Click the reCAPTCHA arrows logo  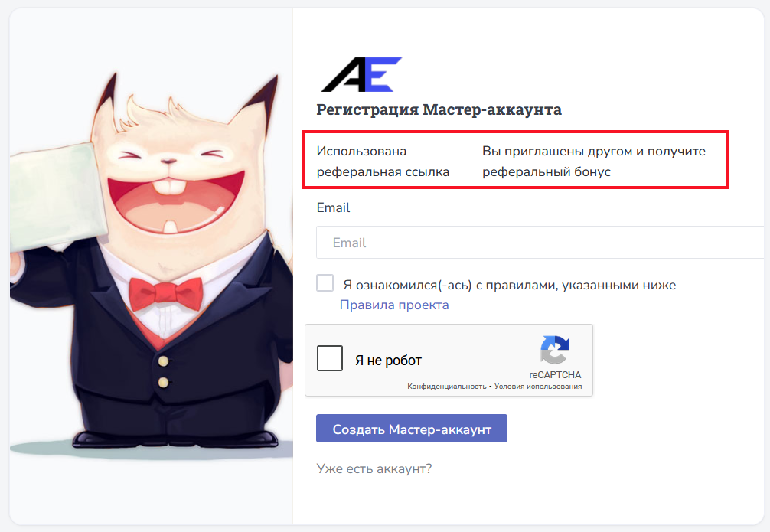click(555, 350)
